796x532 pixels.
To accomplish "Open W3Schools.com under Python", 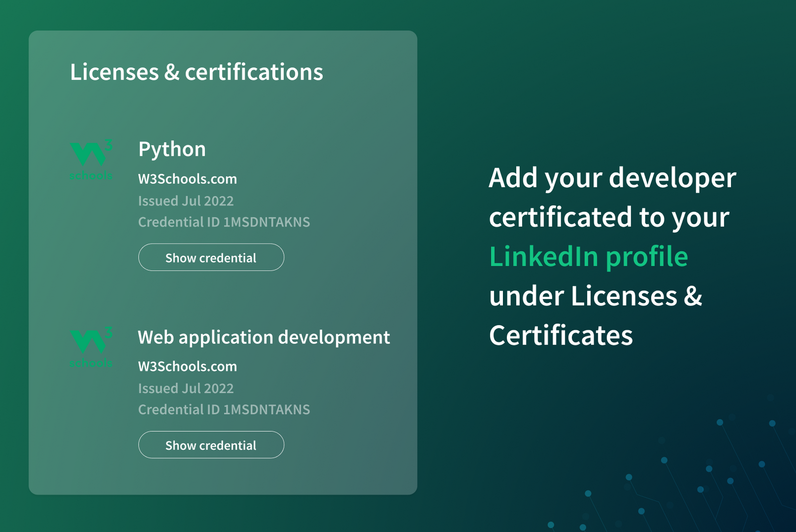I will pos(187,179).
